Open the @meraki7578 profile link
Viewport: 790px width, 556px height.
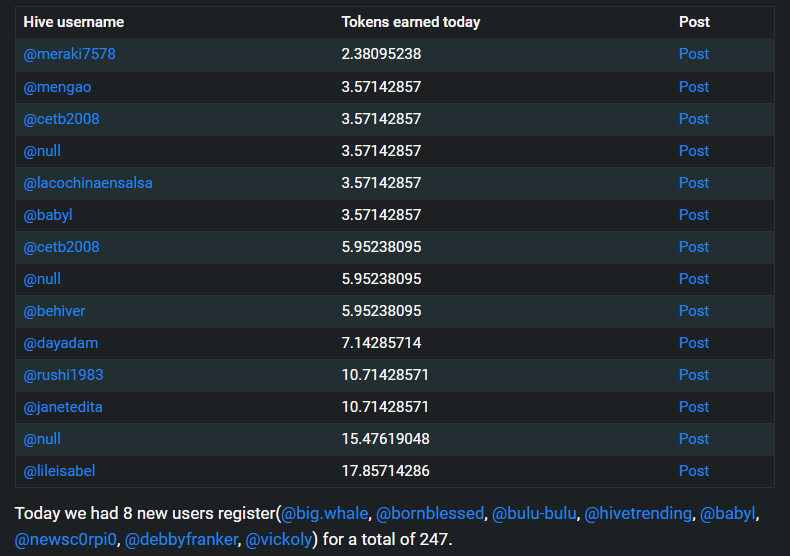(70, 54)
